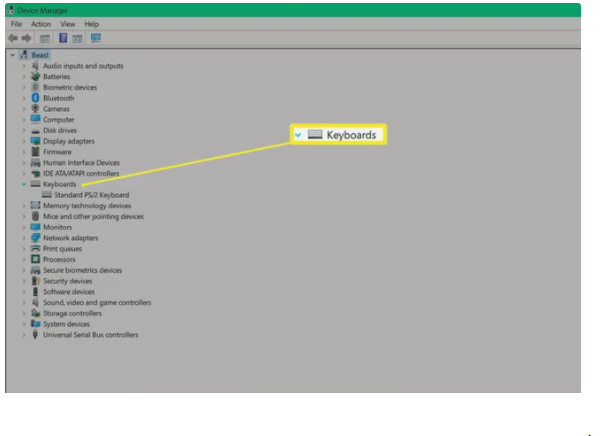Click the Universal Serial Bus controllers icon
The image size is (602, 436).
coord(35,335)
